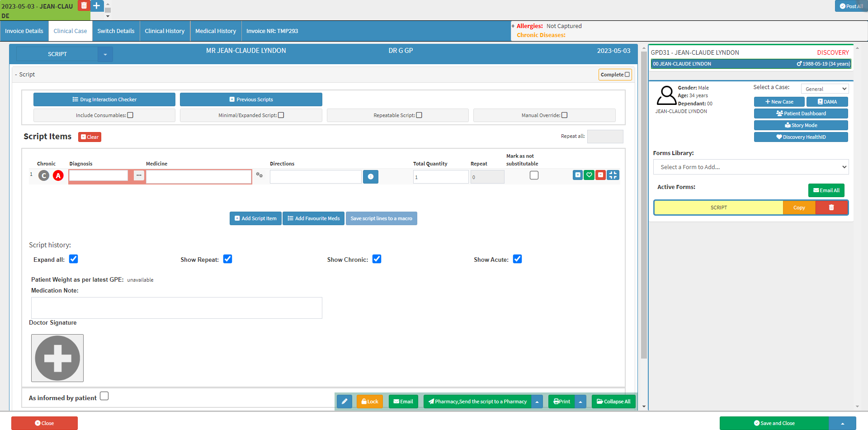868x430 pixels.
Task: Click the red Acute 'A' circle icon
Action: pos(58,175)
